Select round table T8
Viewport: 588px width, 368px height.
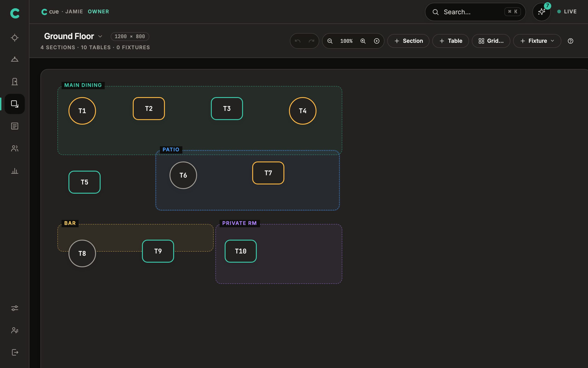pos(82,254)
